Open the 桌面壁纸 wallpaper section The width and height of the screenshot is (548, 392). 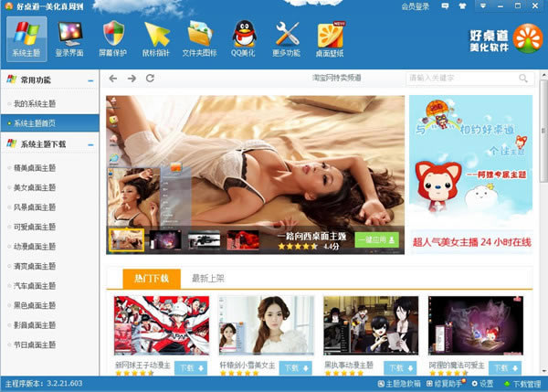coord(330,39)
